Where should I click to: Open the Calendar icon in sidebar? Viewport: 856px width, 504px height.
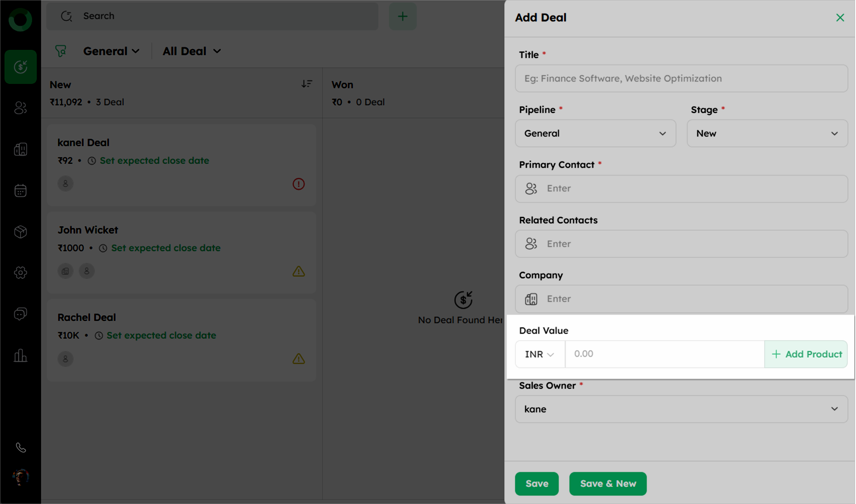click(20, 191)
